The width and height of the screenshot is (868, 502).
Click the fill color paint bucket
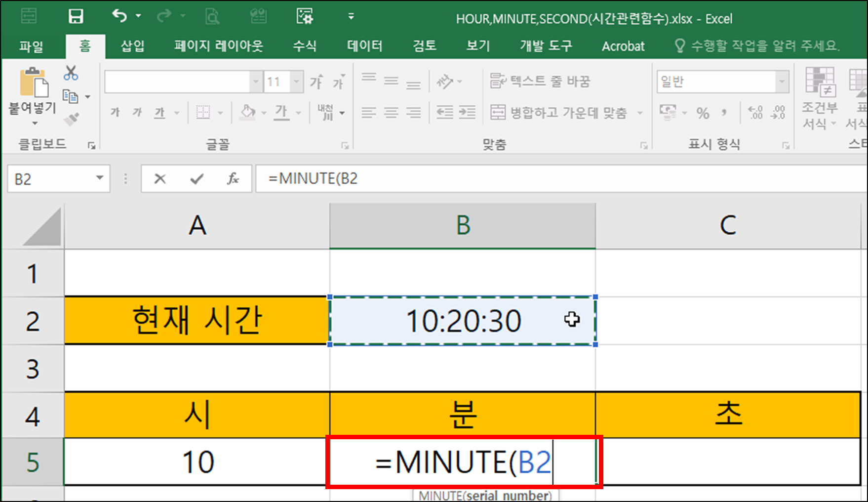pyautogui.click(x=247, y=113)
